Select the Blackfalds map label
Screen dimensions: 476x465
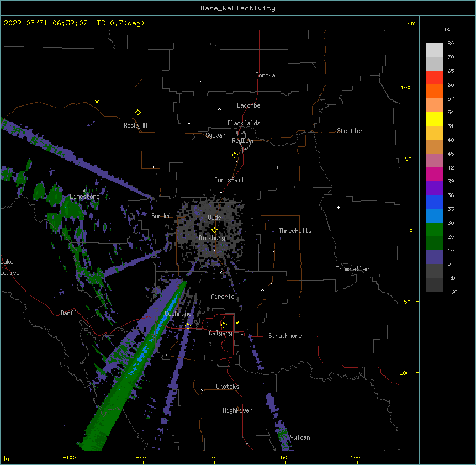click(244, 123)
